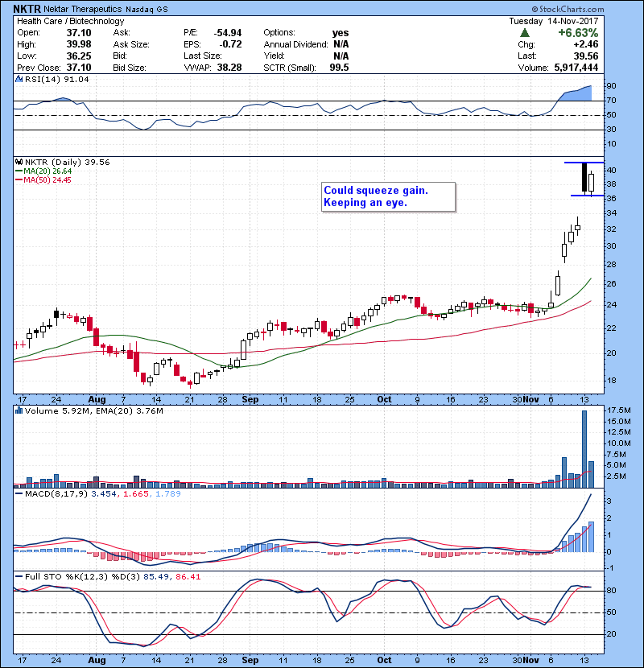Click the green MA(20) 26.64 legend
Image resolution: width=644 pixels, height=668 pixels.
click(x=43, y=171)
